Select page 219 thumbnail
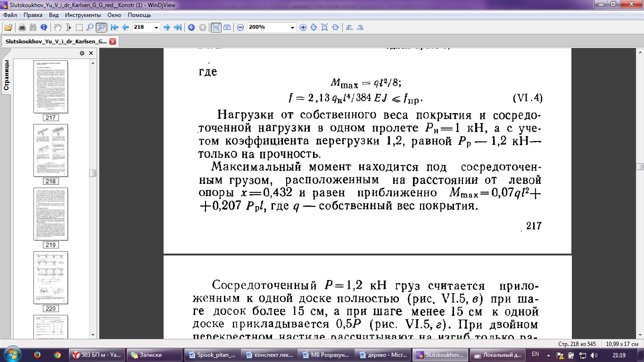 click(x=50, y=214)
